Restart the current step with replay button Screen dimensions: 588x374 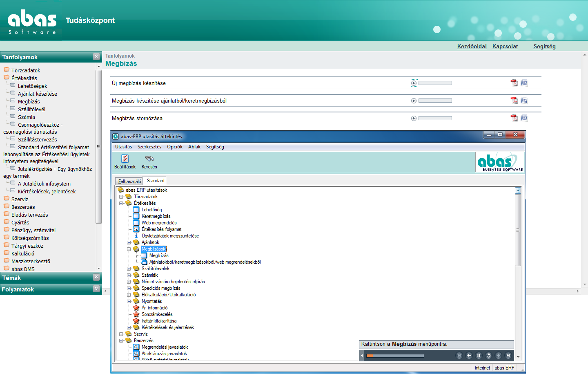(x=488, y=356)
